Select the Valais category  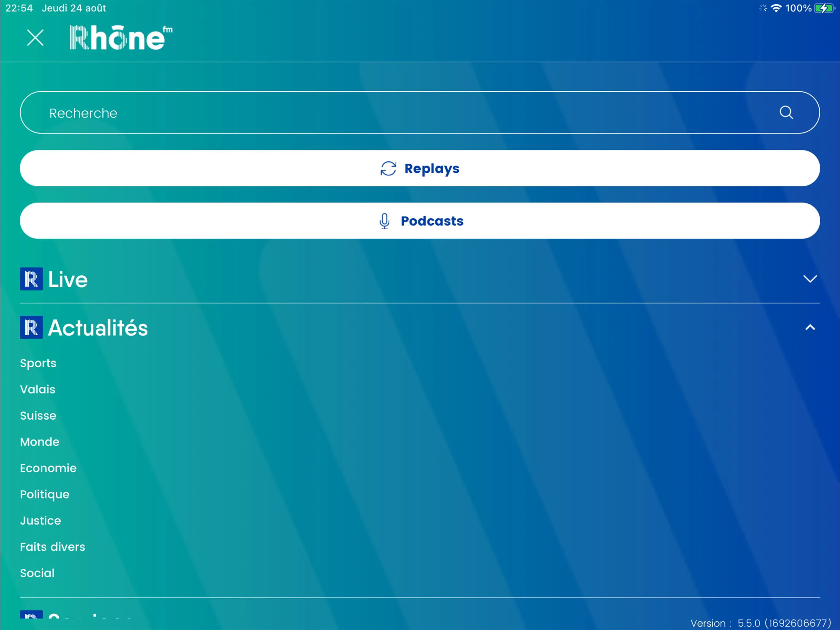(x=38, y=389)
